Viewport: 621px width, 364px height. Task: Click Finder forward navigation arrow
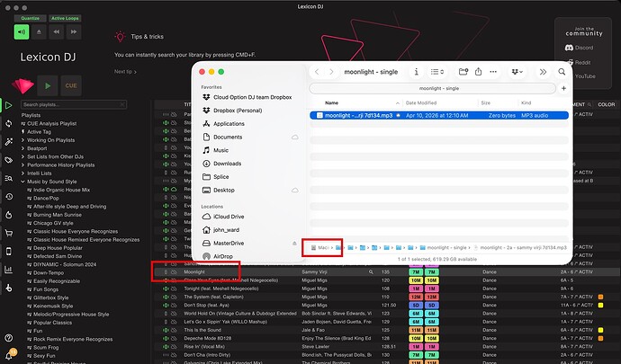tap(331, 72)
